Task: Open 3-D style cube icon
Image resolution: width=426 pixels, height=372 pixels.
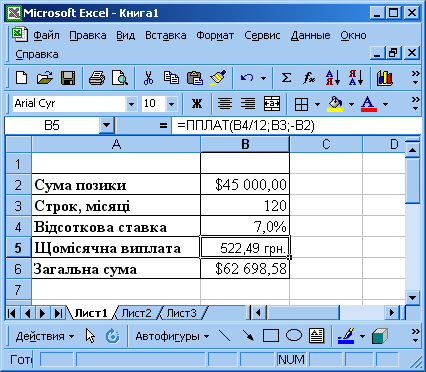Action: tap(379, 336)
